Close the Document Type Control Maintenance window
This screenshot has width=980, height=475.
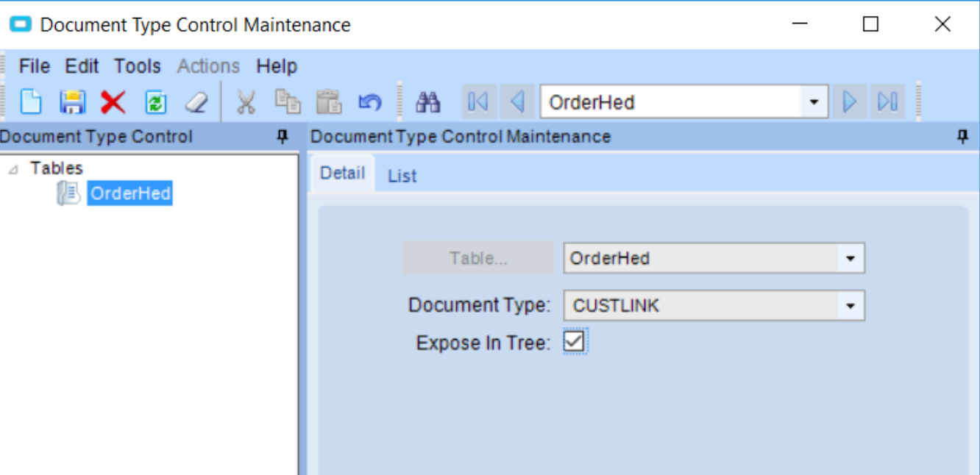[x=942, y=24]
